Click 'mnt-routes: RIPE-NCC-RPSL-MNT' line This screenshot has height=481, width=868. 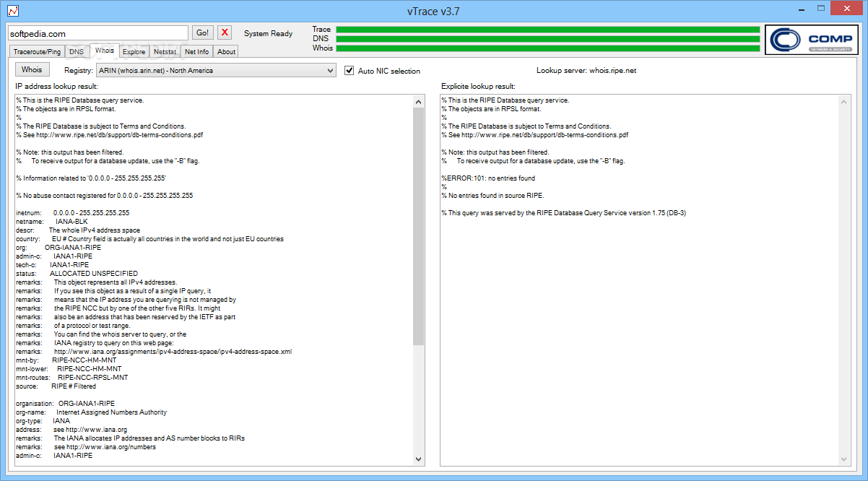click(x=72, y=377)
